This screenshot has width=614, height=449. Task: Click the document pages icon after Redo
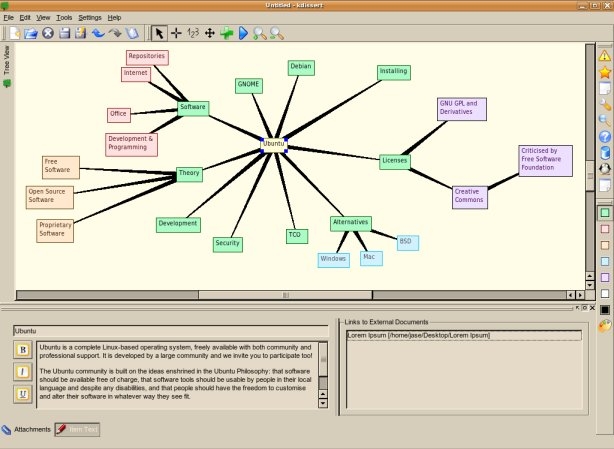click(x=132, y=33)
